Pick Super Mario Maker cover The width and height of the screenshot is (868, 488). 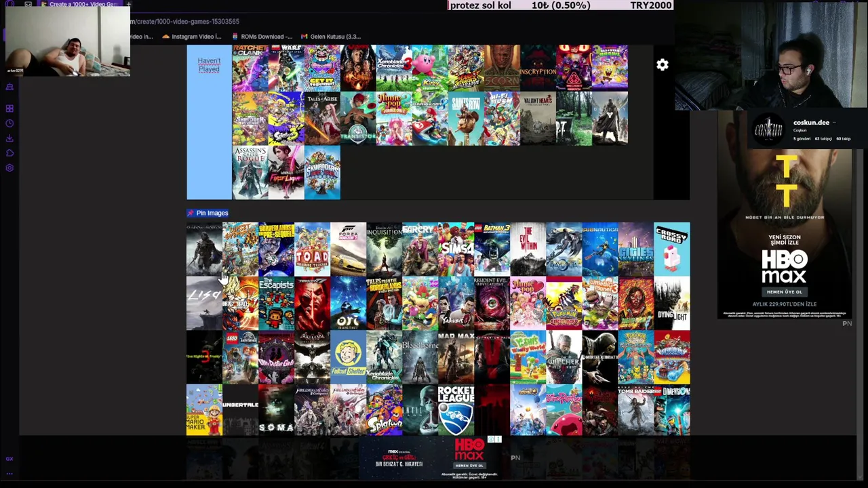point(204,410)
